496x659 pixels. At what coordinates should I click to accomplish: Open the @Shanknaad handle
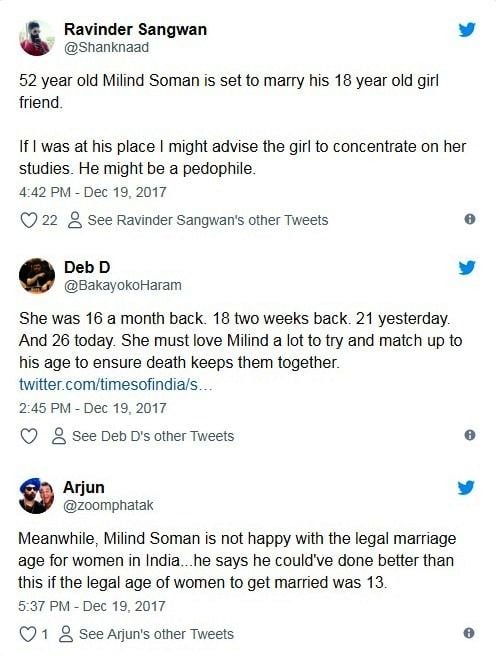[106, 47]
